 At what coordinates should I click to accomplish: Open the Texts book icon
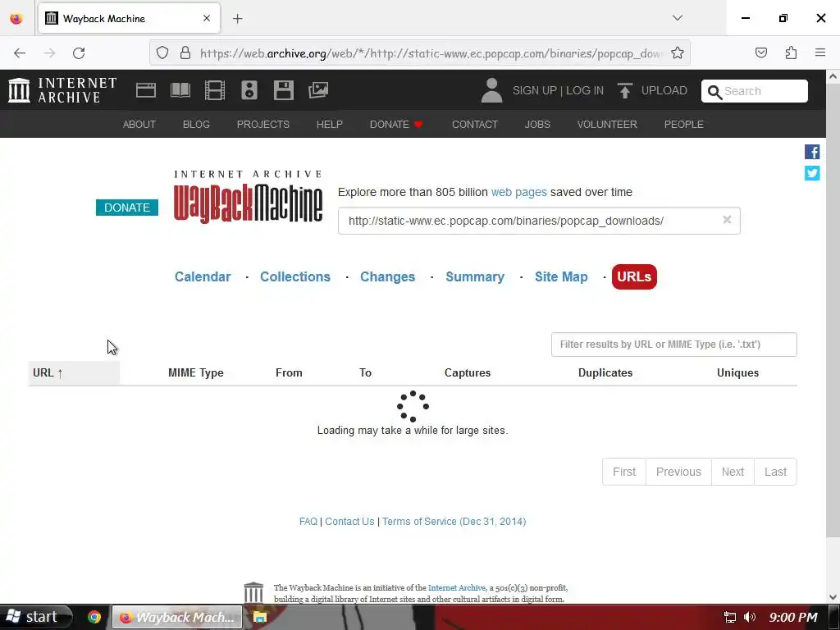pyautogui.click(x=180, y=90)
